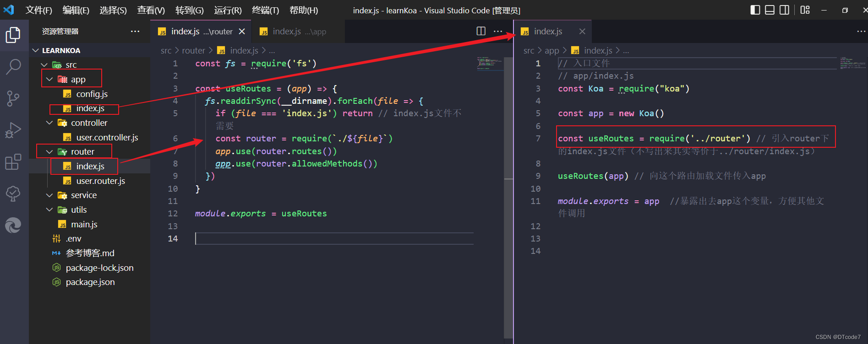Customize layout icon in title bar
868x344 pixels.
(805, 10)
